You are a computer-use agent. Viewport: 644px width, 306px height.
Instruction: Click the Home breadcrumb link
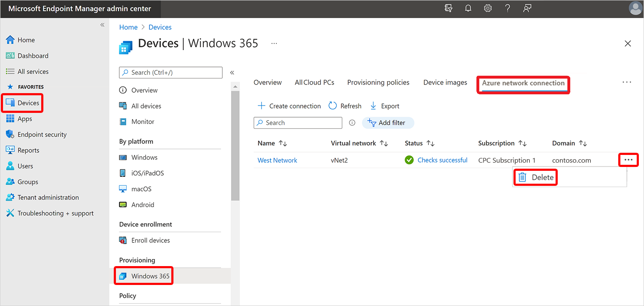coord(128,27)
